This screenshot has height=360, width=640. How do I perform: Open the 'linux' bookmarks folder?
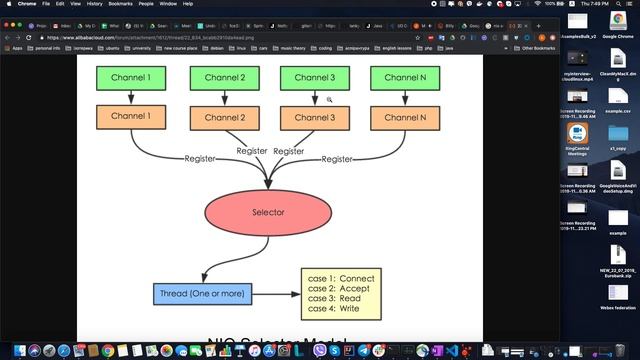click(238, 48)
